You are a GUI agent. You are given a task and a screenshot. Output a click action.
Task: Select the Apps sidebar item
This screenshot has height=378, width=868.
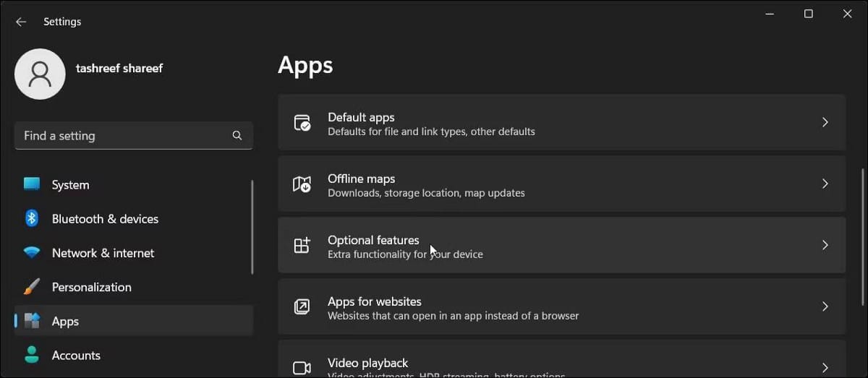point(134,321)
